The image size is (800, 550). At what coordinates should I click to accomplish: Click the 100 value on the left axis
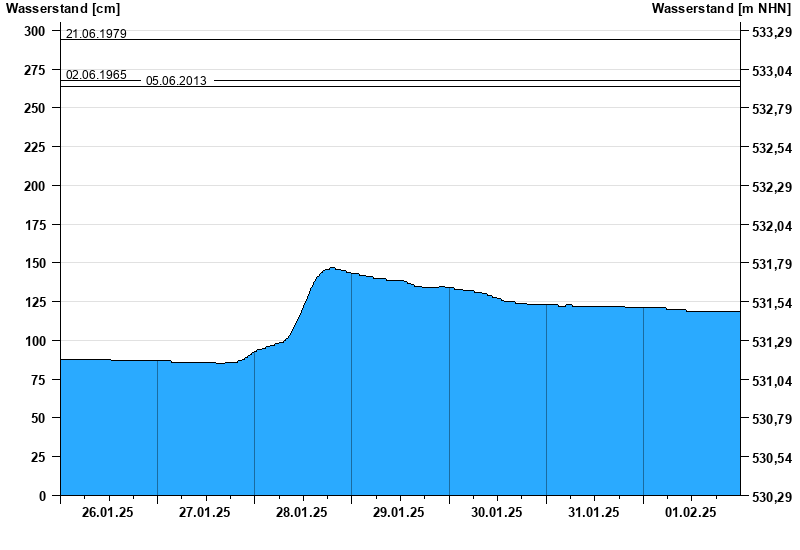(x=35, y=341)
